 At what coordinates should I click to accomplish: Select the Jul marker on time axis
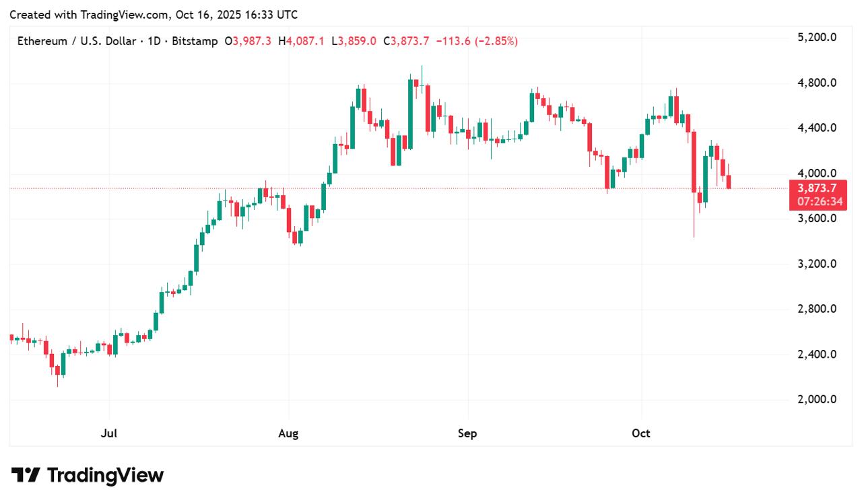point(109,433)
